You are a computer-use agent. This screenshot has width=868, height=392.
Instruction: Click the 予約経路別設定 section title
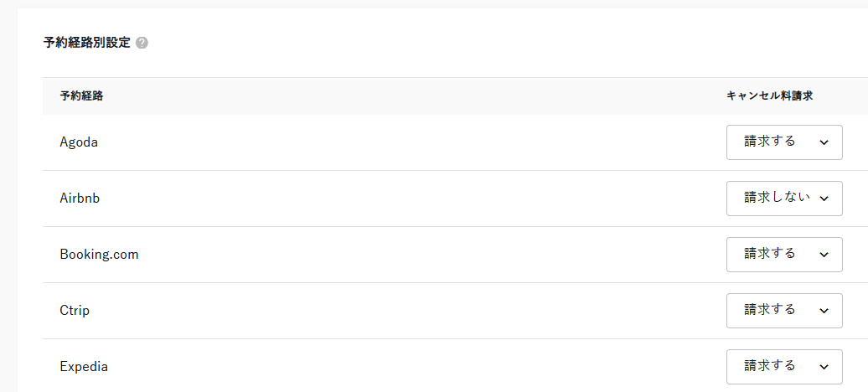(x=87, y=43)
